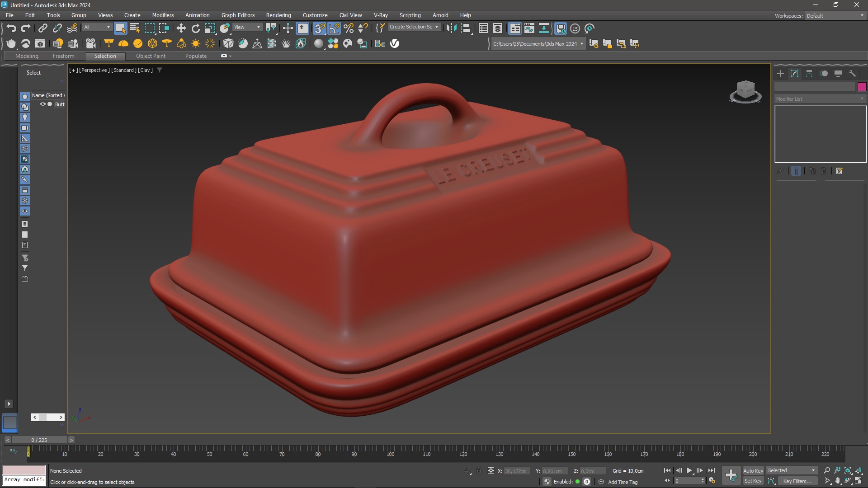Click Add Time Tag label
The width and height of the screenshot is (868, 488).
623,482
